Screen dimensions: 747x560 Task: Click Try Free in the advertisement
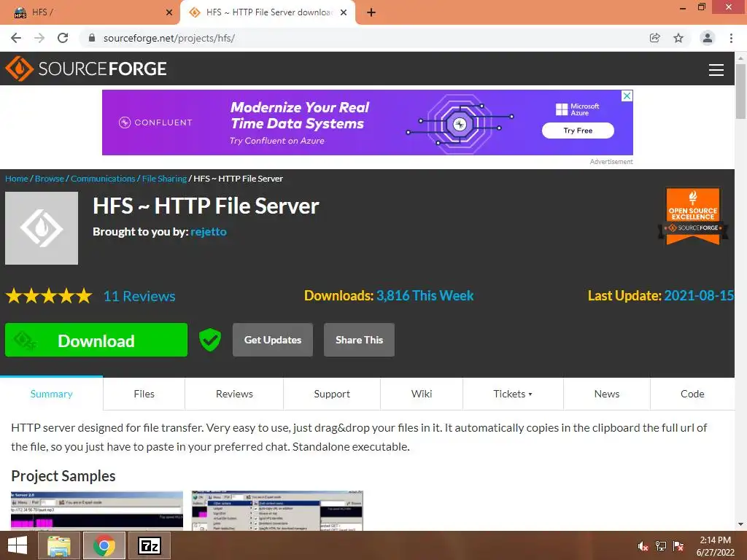[x=578, y=131]
